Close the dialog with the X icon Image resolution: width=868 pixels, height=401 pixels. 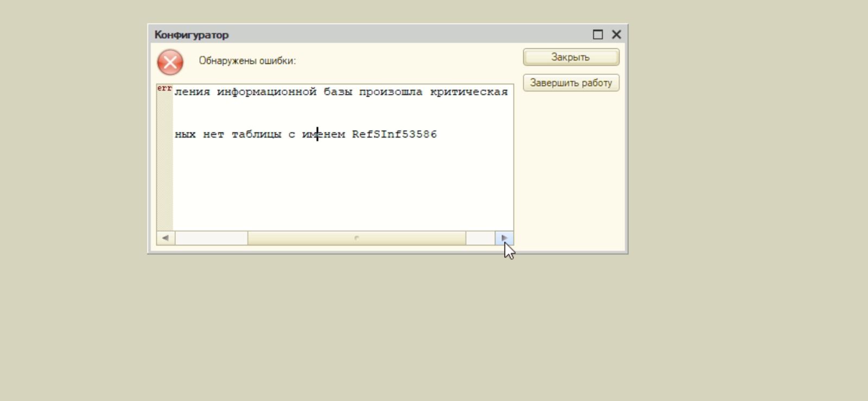tap(616, 35)
